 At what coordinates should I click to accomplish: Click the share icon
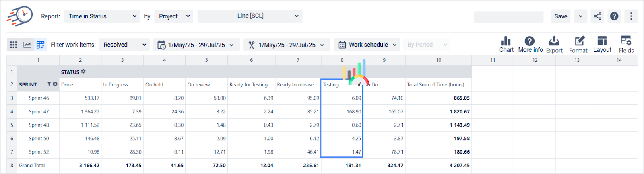tap(597, 16)
